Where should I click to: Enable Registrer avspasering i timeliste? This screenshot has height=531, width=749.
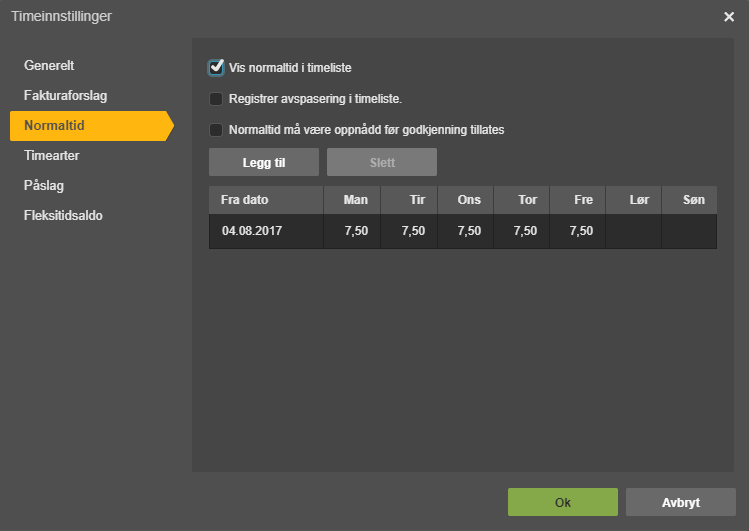pyautogui.click(x=216, y=99)
